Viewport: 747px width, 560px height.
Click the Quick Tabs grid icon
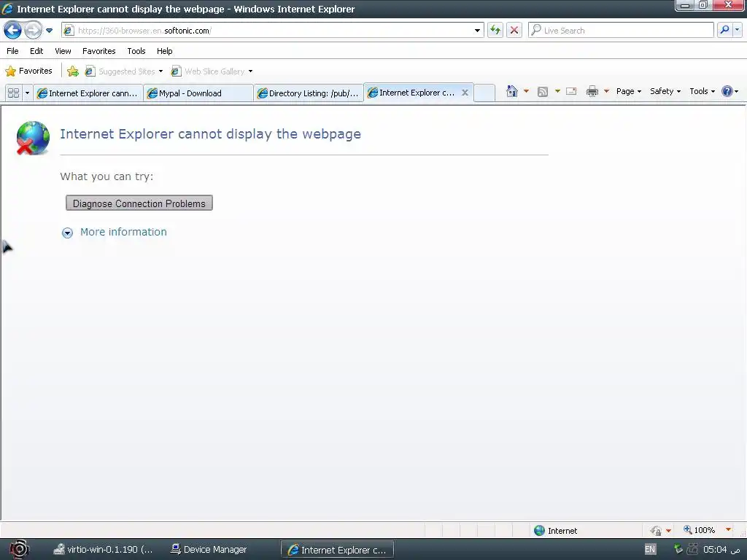pos(14,93)
